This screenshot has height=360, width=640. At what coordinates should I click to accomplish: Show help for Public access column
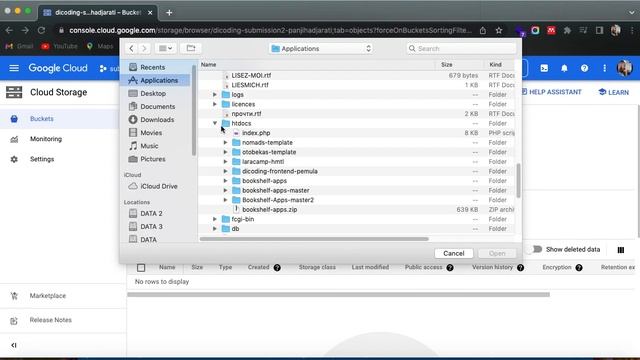(x=450, y=268)
